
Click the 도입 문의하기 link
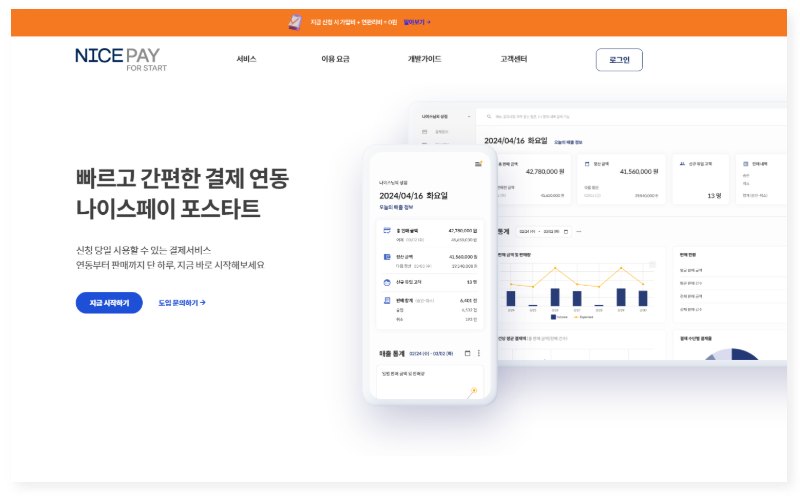click(x=182, y=303)
